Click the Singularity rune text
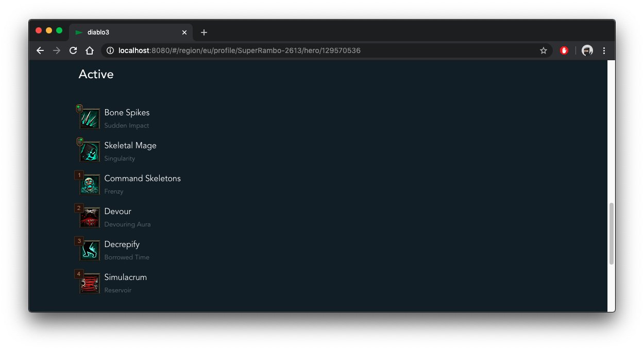This screenshot has width=644, height=350. pos(120,159)
